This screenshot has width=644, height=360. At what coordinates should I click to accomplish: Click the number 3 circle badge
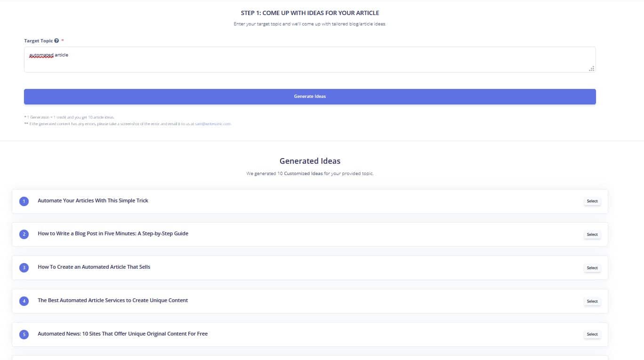(x=24, y=268)
